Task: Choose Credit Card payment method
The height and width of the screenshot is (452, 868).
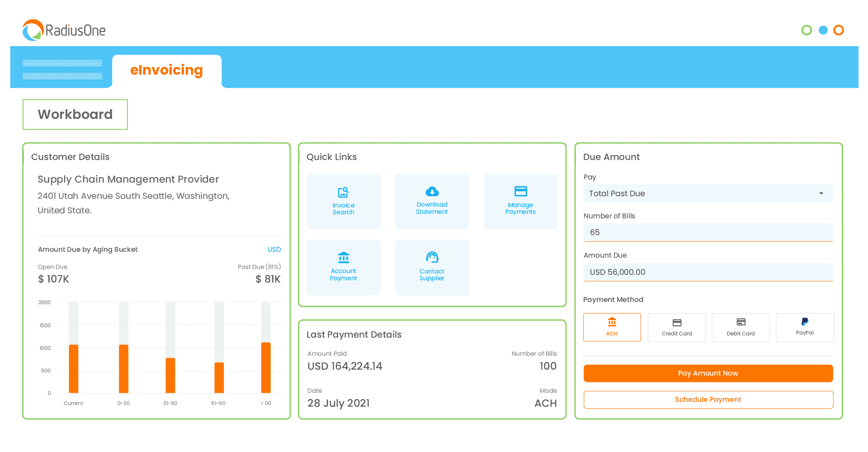Action: [676, 327]
